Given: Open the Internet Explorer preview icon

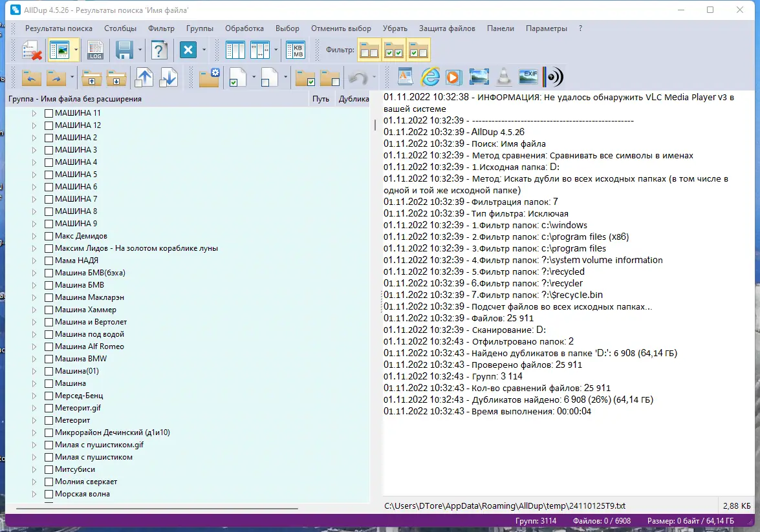Looking at the screenshot, I should (430, 76).
